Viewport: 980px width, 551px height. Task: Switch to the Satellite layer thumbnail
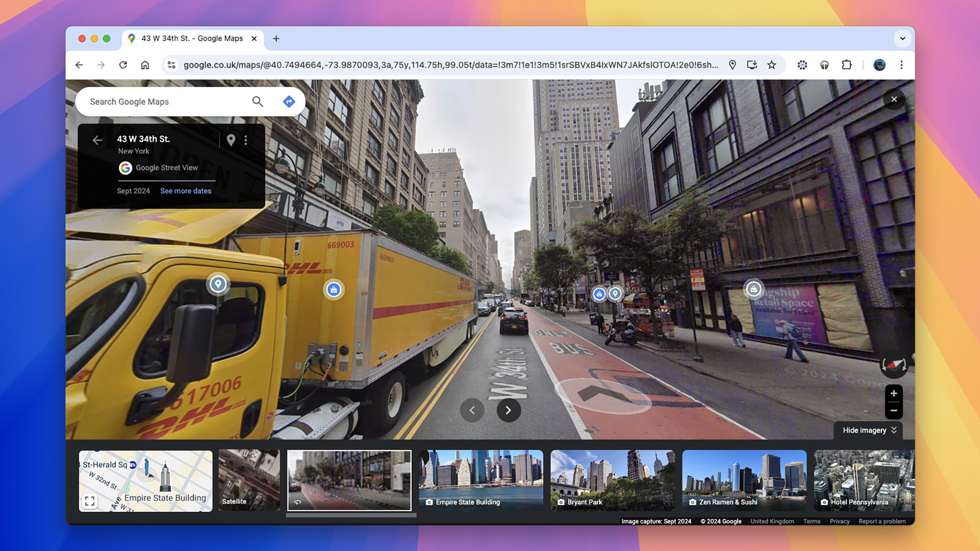click(249, 480)
